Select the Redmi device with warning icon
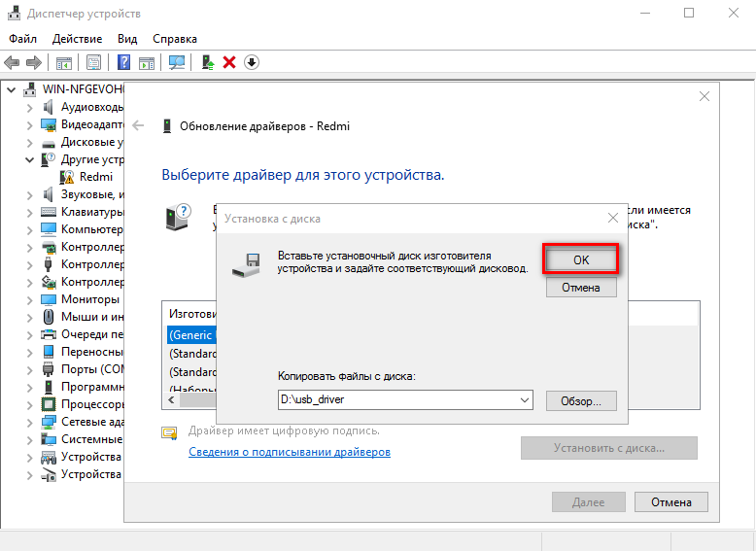 tap(95, 177)
